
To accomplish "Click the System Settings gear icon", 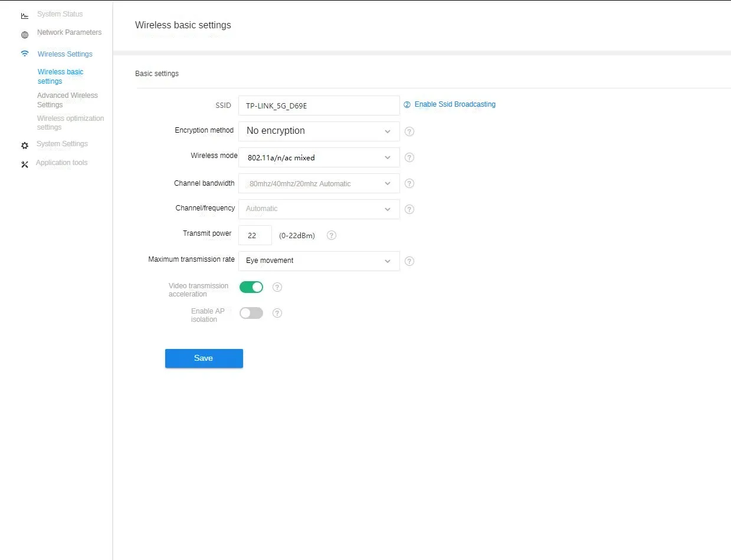I will 24,146.
